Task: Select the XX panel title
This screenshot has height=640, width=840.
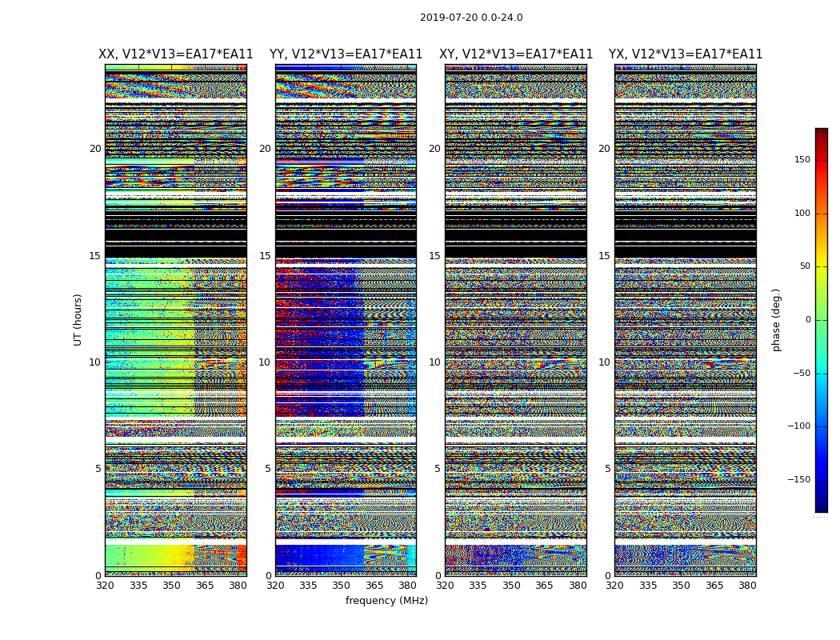Action: click(x=175, y=54)
